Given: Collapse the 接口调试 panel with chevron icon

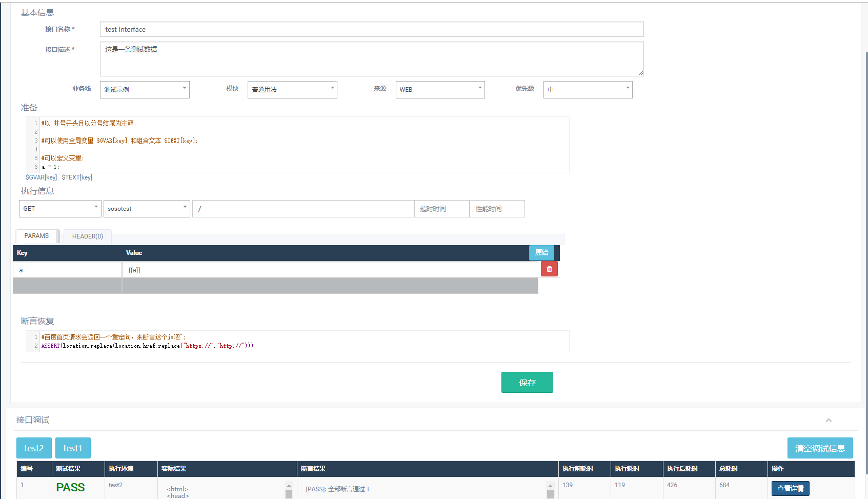Looking at the screenshot, I should [x=829, y=420].
